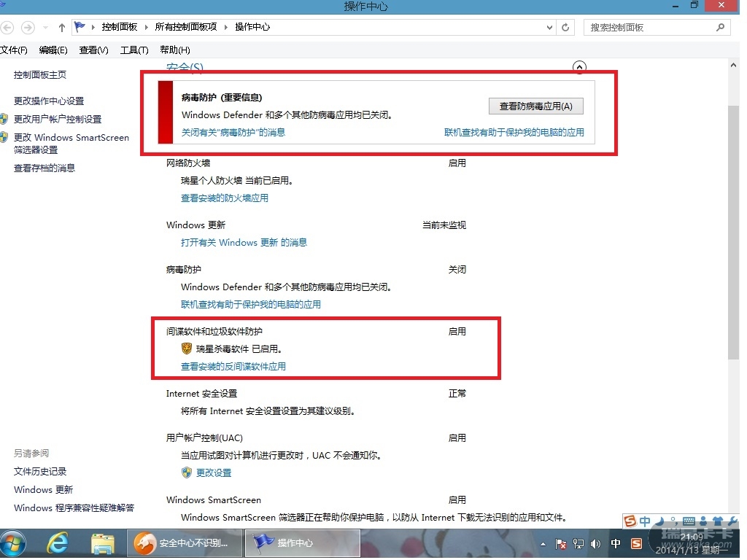747x560 pixels.
Task: Open the 工具(T) menu
Action: 134,50
